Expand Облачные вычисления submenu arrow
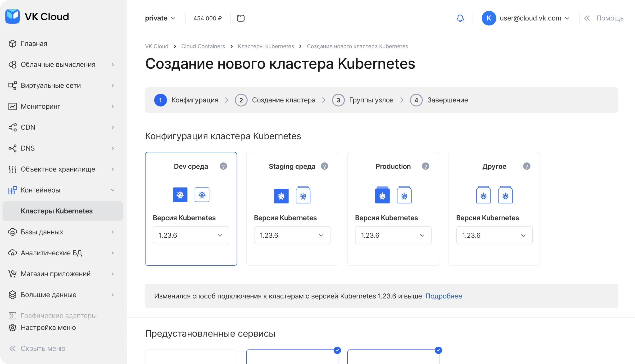The image size is (635, 364). click(113, 65)
